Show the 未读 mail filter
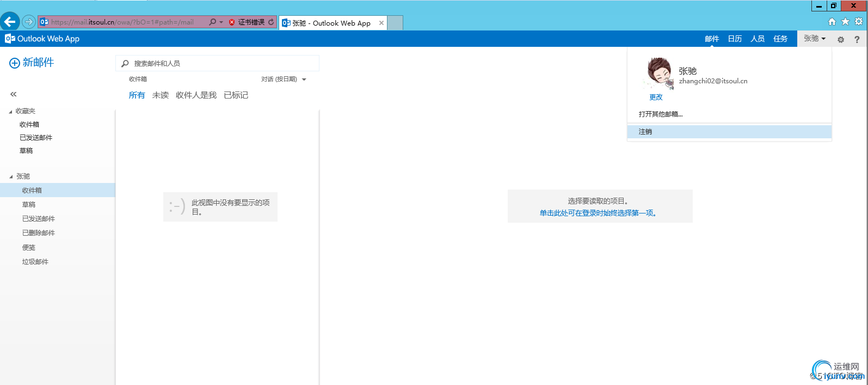The width and height of the screenshot is (868, 385). pyautogui.click(x=161, y=95)
